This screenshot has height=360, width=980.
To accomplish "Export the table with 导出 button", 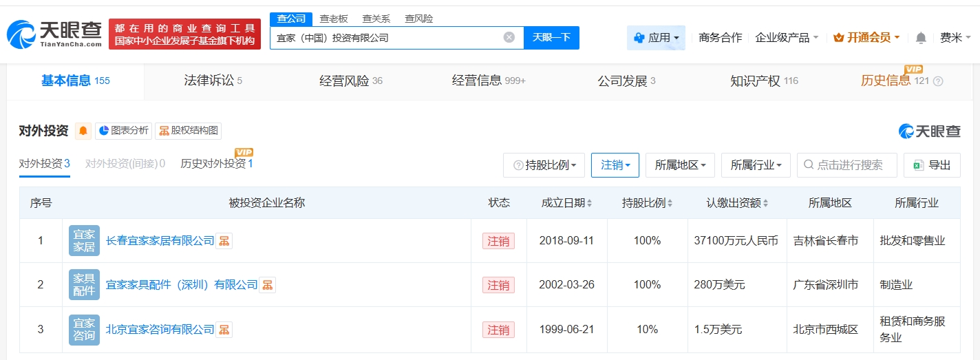I will [932, 165].
